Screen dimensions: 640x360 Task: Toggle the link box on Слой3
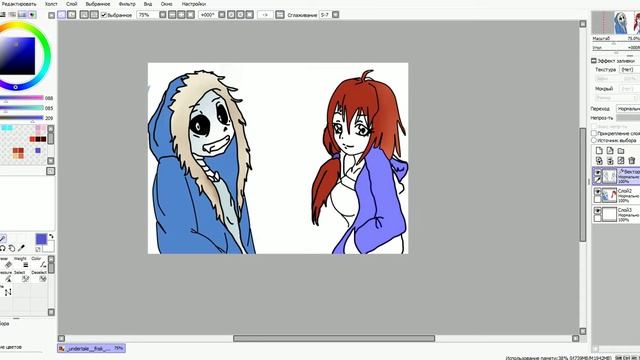pos(598,218)
